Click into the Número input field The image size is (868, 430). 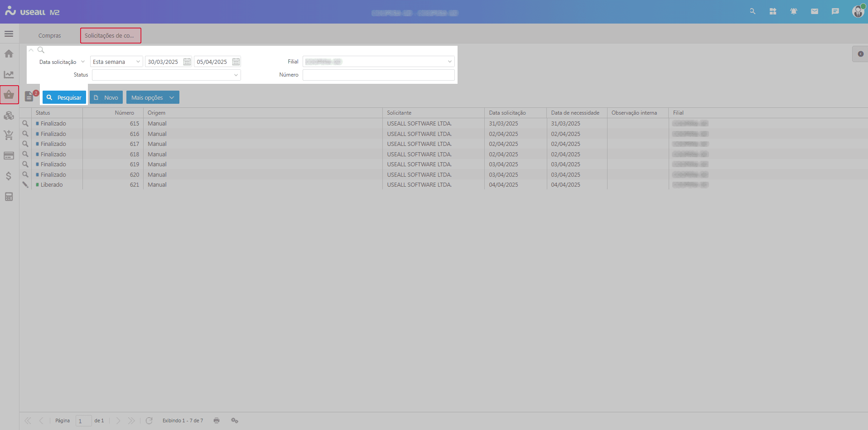378,75
